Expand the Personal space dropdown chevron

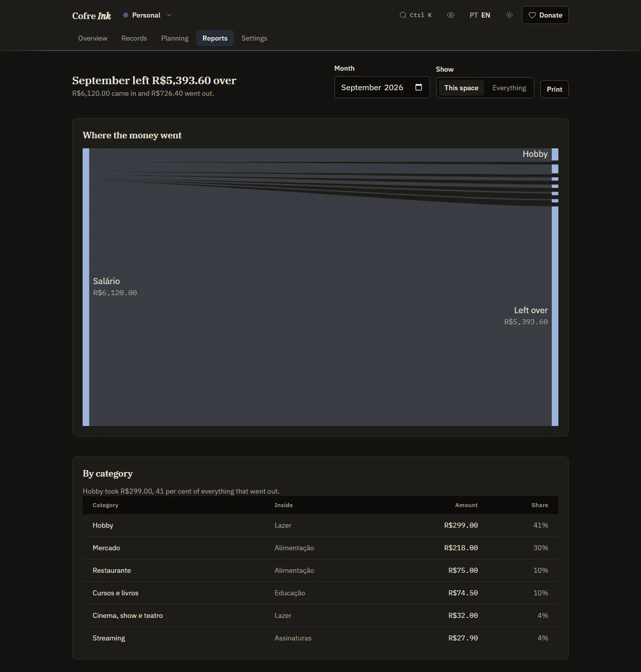169,15
